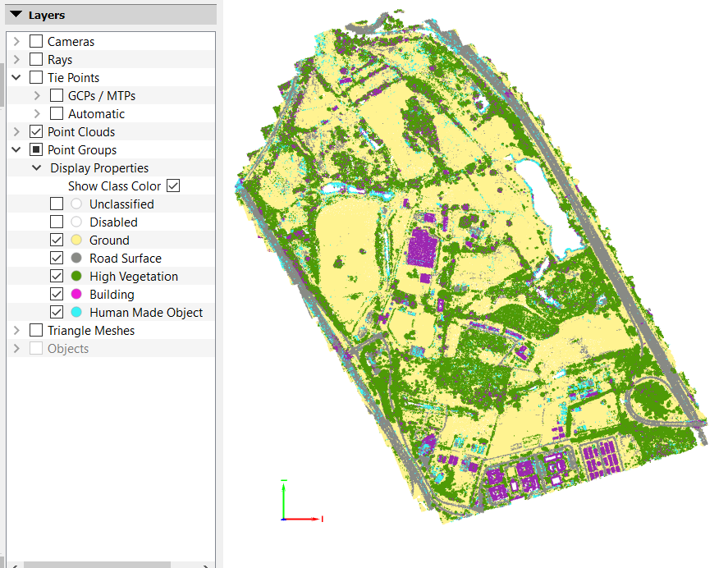Hide the Ground point group

[x=57, y=240]
